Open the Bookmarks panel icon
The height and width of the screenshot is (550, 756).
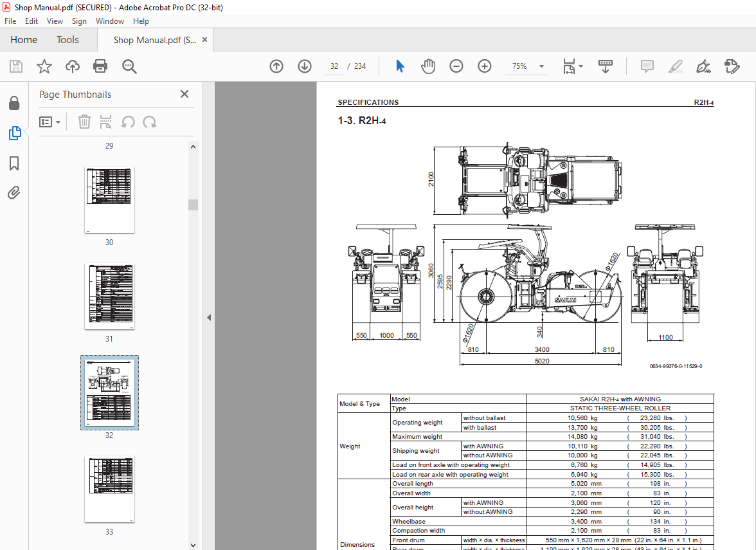point(14,163)
